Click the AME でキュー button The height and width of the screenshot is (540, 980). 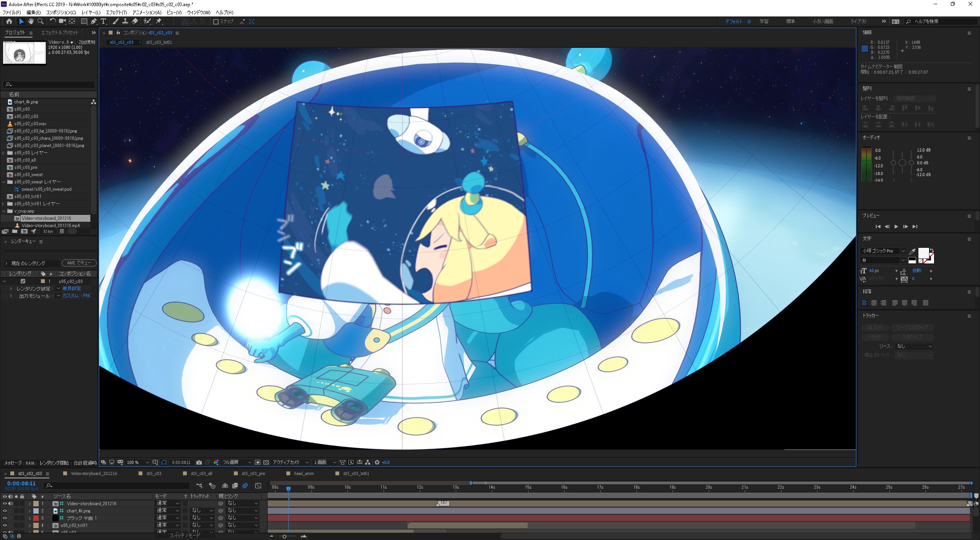coord(79,263)
